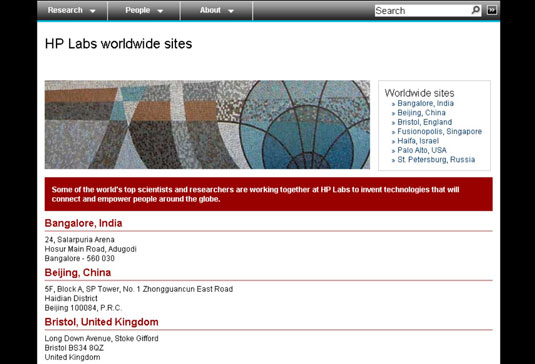Image resolution: width=535 pixels, height=364 pixels.
Task: Open the Haifa, Israel site link
Action: pos(418,141)
